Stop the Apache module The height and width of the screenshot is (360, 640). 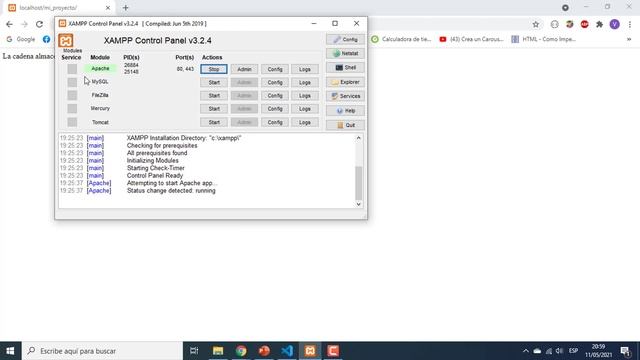pyautogui.click(x=214, y=69)
